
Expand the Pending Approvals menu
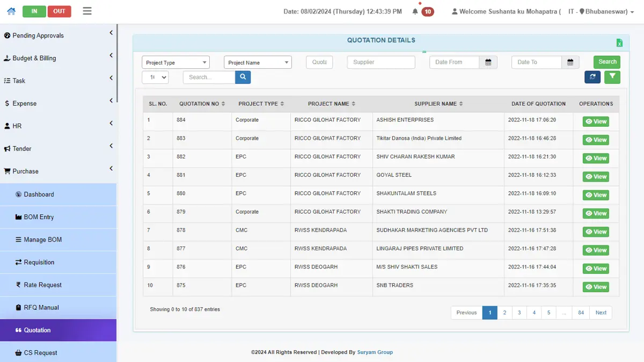[x=58, y=35]
